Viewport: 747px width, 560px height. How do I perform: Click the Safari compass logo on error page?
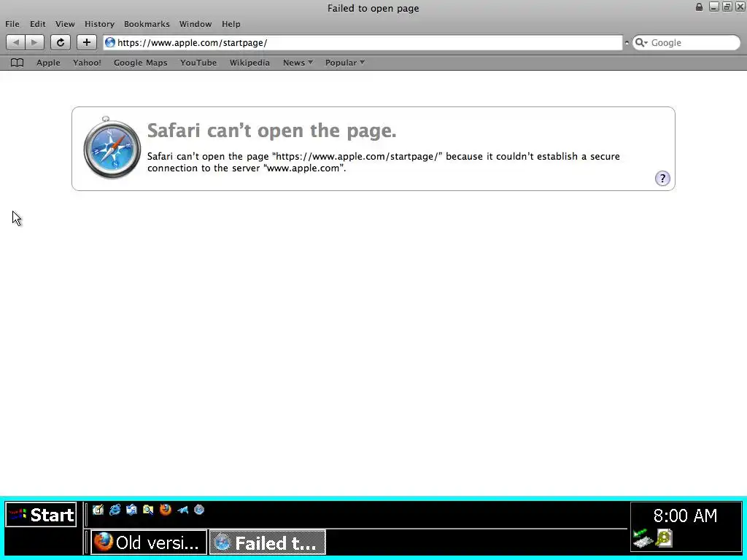click(112, 147)
